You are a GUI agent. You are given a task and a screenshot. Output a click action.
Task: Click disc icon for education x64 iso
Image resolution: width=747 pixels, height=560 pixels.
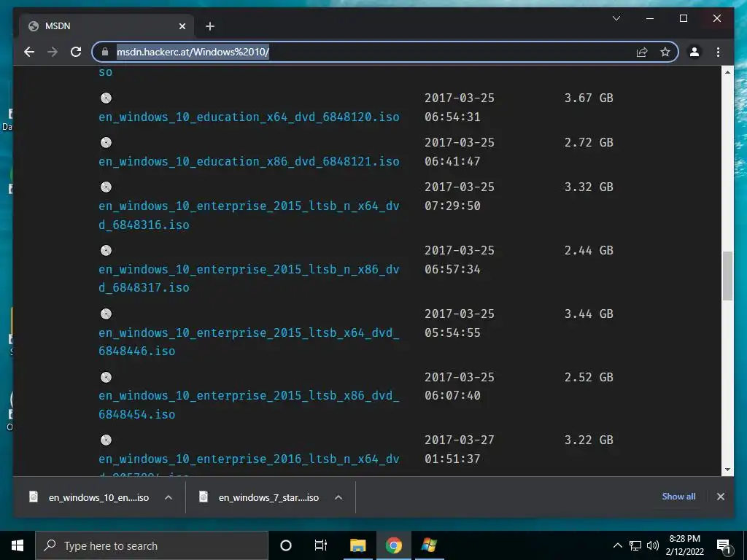click(106, 98)
